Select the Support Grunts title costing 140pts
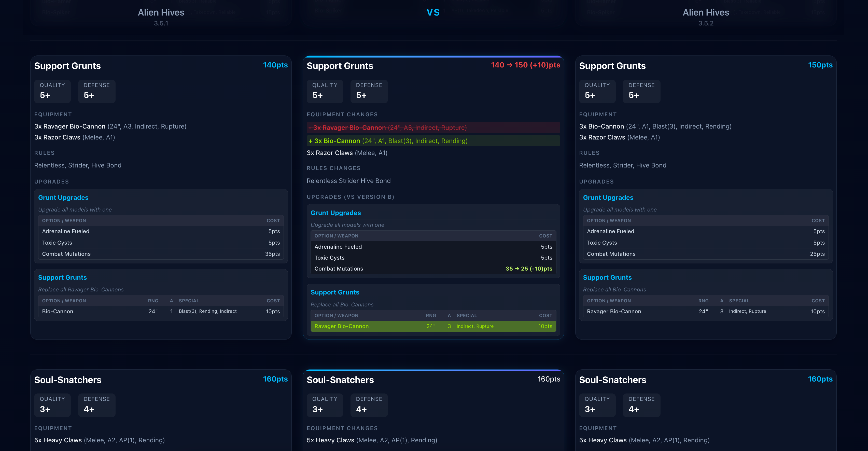Image resolution: width=868 pixels, height=451 pixels. coord(67,66)
